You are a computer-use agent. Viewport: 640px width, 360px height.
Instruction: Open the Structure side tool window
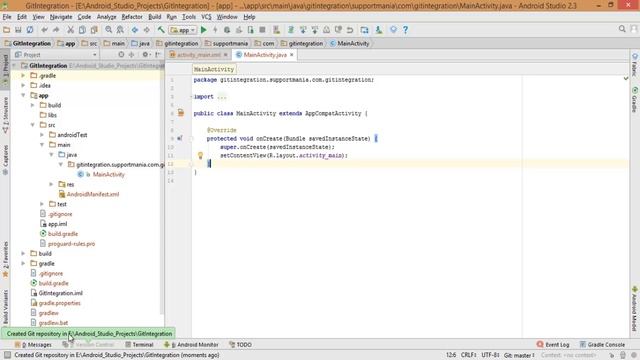pyautogui.click(x=5, y=116)
